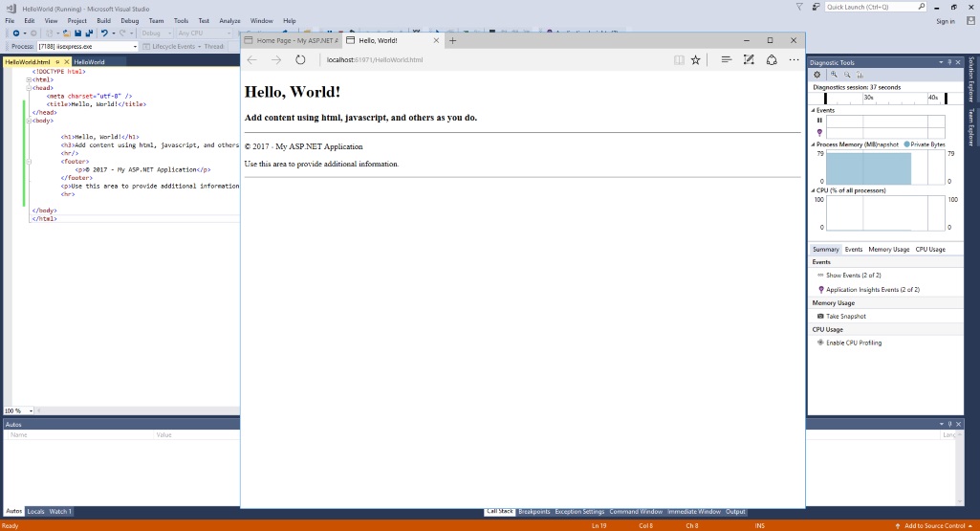
Task: Open the Edge Hub panel
Action: tap(726, 59)
